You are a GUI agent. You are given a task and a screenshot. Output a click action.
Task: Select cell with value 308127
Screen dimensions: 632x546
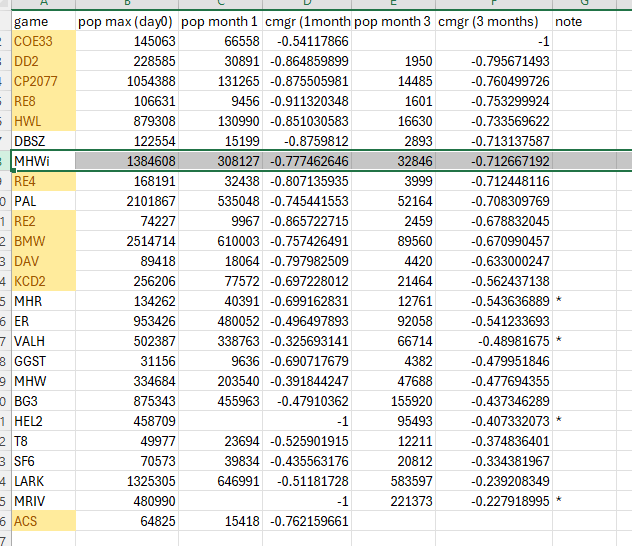click(x=220, y=161)
